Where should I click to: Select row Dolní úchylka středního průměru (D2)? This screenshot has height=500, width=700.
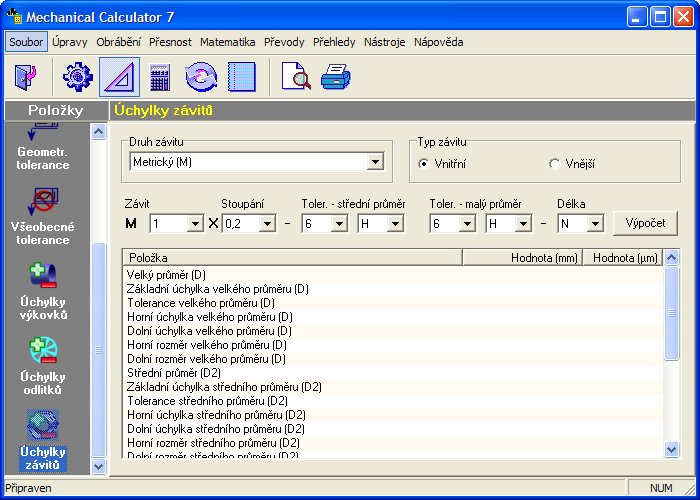pyautogui.click(x=393, y=429)
